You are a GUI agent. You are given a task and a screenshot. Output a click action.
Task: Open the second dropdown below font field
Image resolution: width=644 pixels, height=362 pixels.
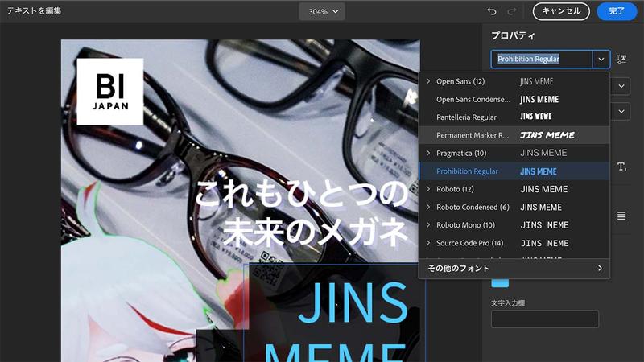point(621,86)
